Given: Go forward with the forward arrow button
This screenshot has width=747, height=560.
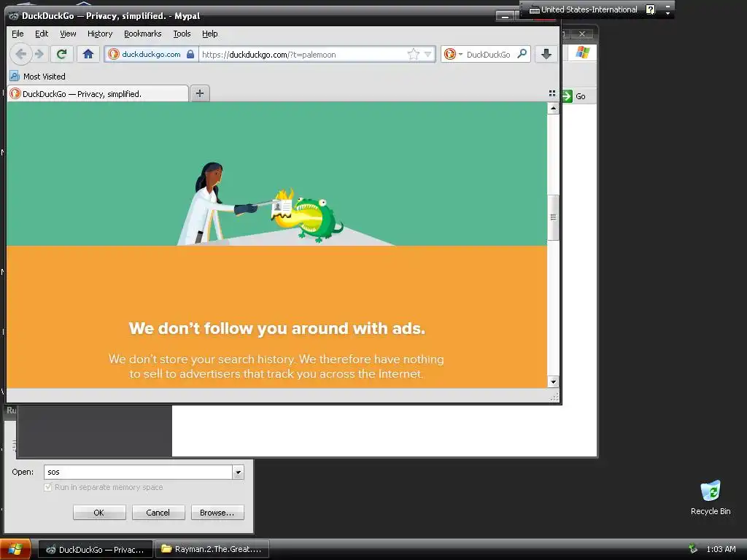Looking at the screenshot, I should (x=40, y=54).
